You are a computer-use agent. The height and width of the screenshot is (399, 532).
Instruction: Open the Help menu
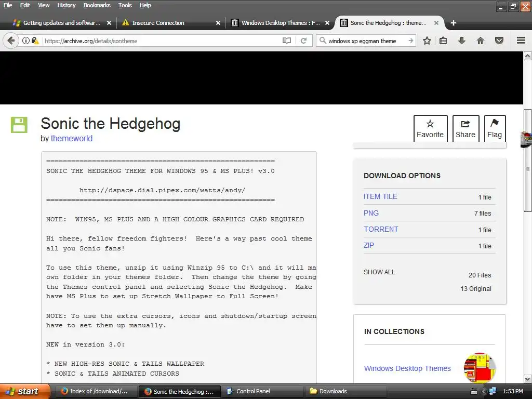click(x=145, y=5)
